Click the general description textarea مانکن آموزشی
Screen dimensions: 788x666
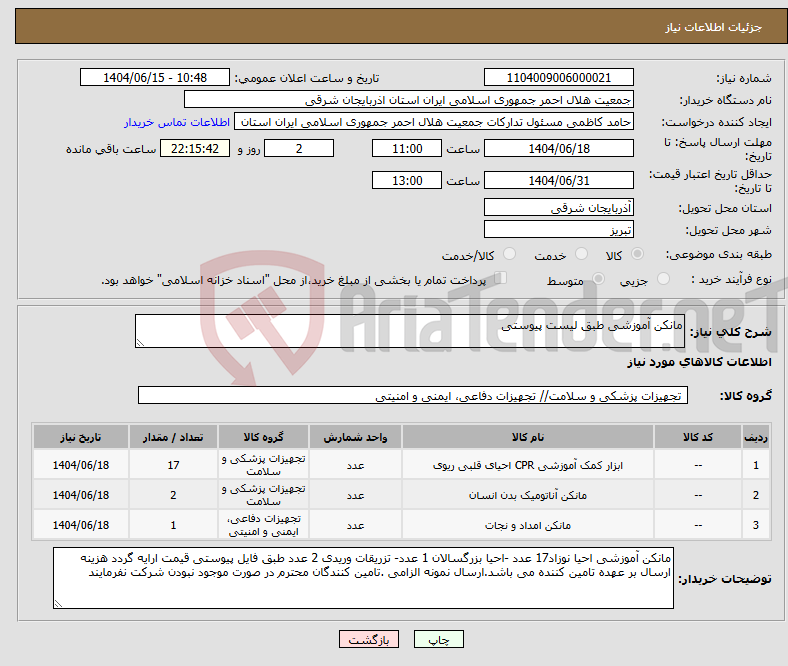[x=410, y=331]
